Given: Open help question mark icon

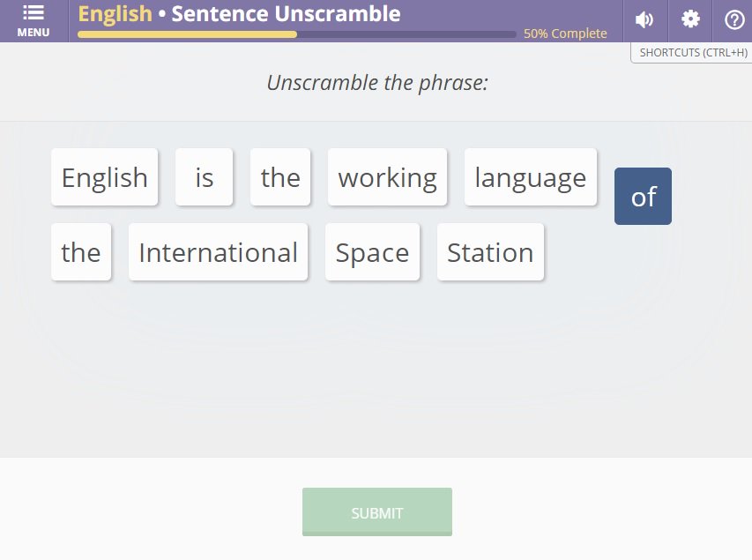Looking at the screenshot, I should click(733, 20).
